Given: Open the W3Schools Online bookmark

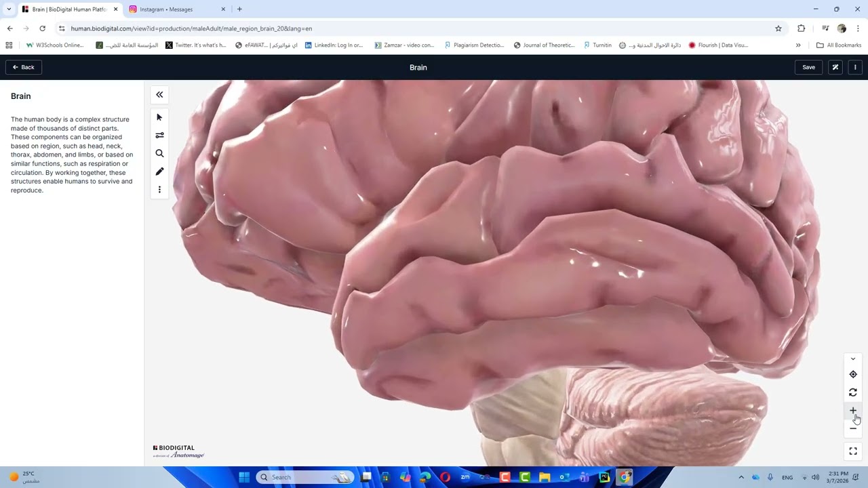Looking at the screenshot, I should (55, 45).
